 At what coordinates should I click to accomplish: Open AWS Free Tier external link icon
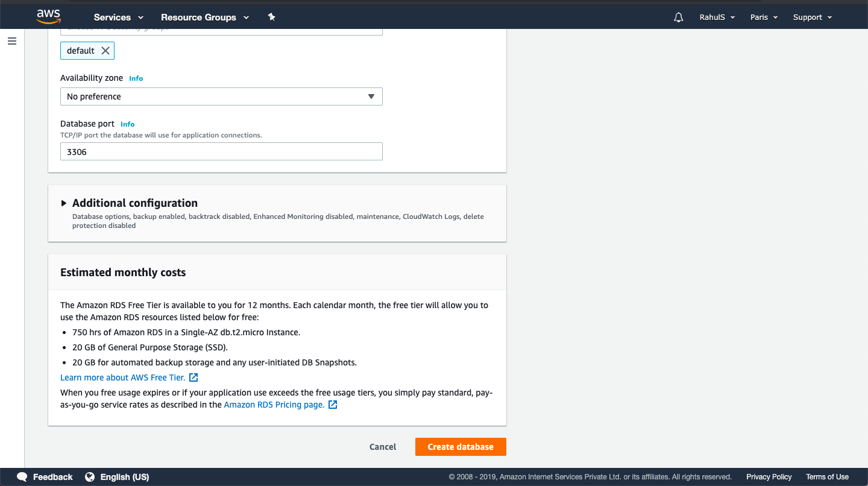coord(193,377)
